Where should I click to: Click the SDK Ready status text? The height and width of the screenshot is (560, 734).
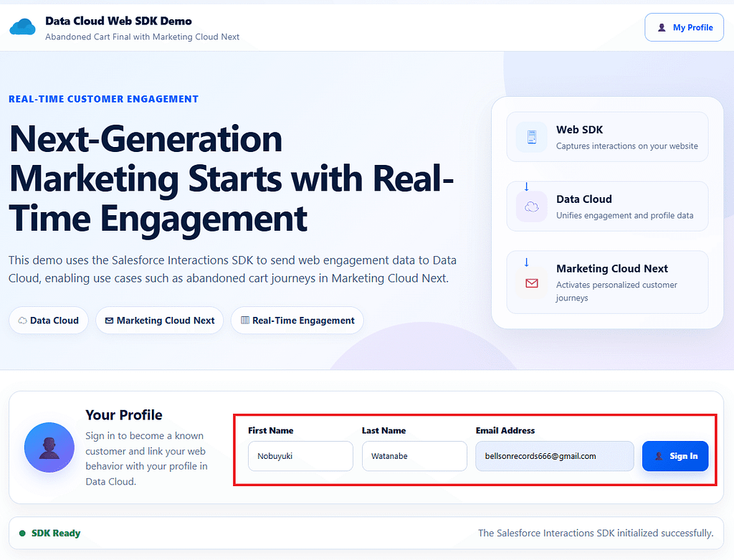(x=56, y=533)
